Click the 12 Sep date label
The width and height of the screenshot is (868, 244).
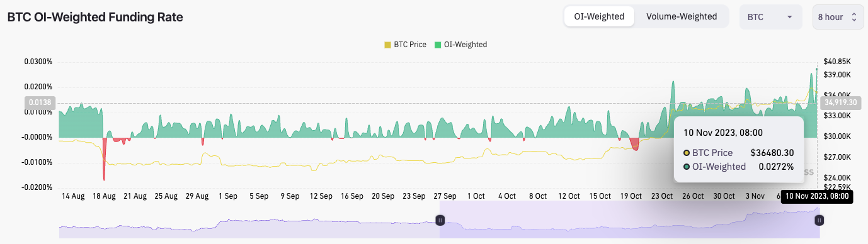coord(321,196)
